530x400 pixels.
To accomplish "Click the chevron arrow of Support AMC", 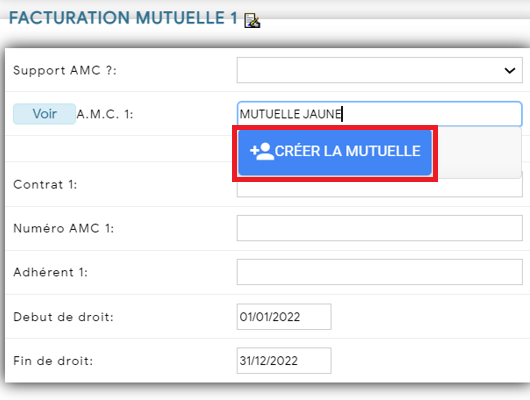I will coord(510,70).
